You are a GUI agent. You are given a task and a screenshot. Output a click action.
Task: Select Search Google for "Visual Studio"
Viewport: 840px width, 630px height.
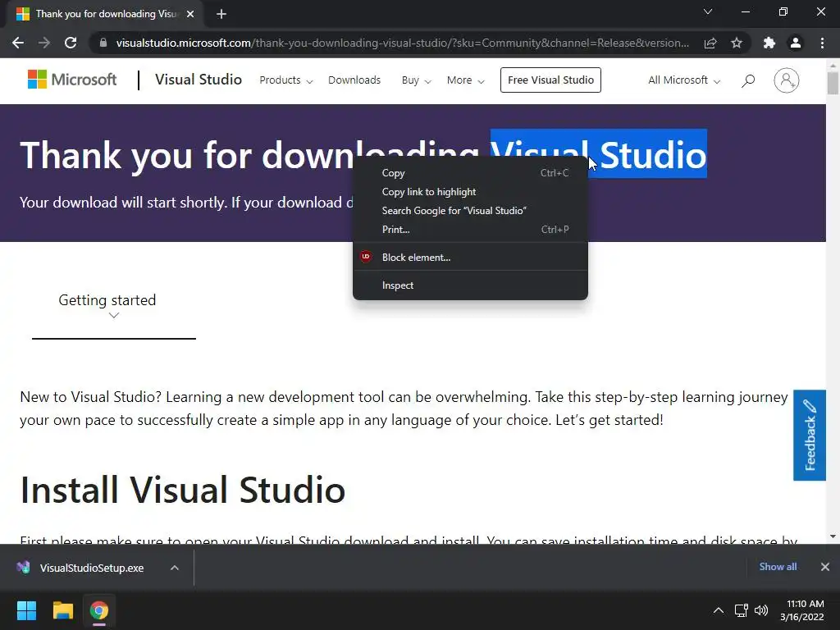[x=470, y=211]
